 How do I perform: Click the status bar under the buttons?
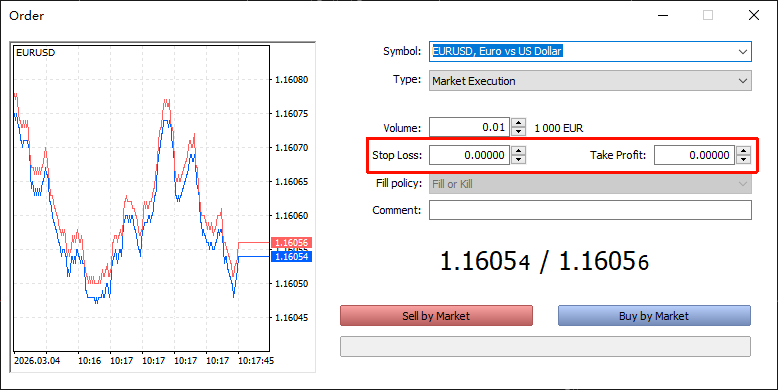(x=545, y=346)
